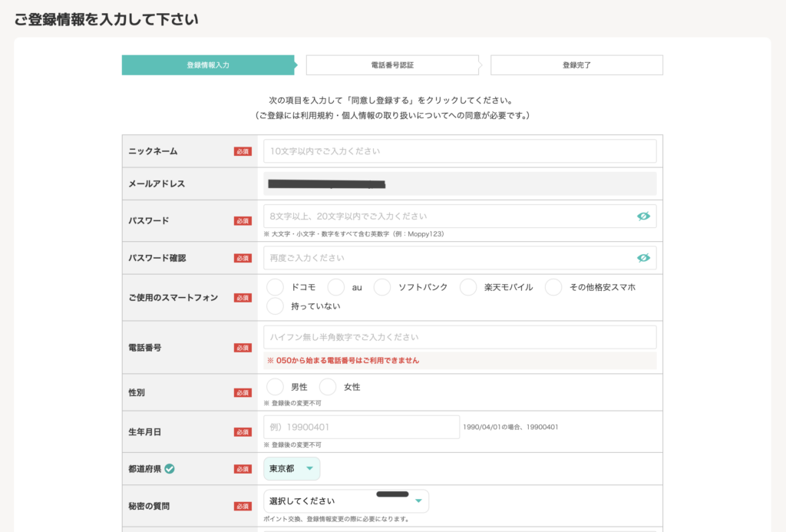Choose 男性 for gender
This screenshot has width=786, height=532.
pos(276,387)
